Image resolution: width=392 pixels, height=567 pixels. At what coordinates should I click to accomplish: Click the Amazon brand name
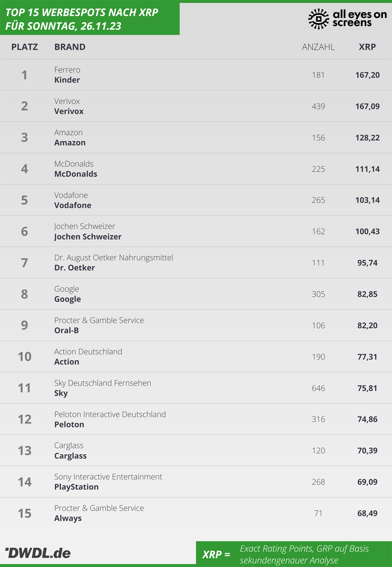[x=70, y=143]
